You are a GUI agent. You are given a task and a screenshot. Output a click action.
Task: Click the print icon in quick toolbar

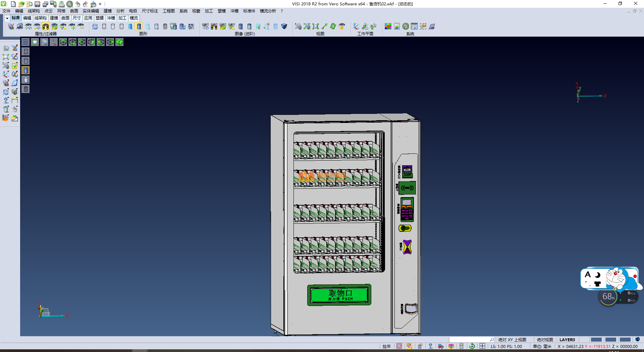click(61, 4)
